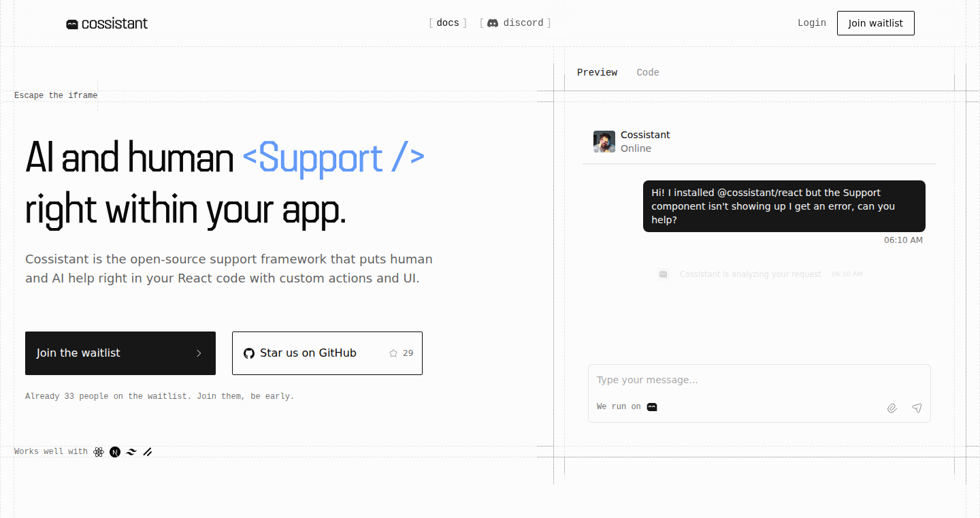Switch to the Preview tab

click(598, 72)
